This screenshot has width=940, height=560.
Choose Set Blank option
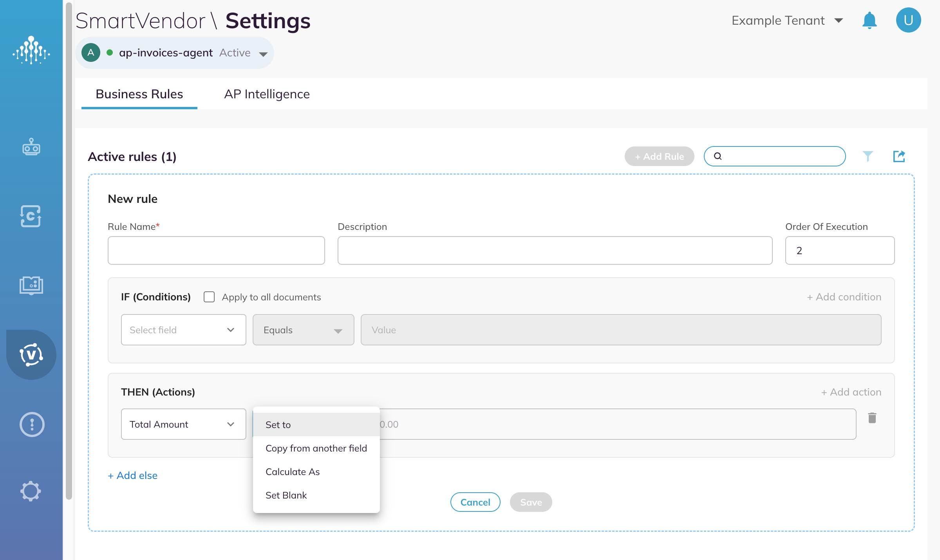coord(316,495)
